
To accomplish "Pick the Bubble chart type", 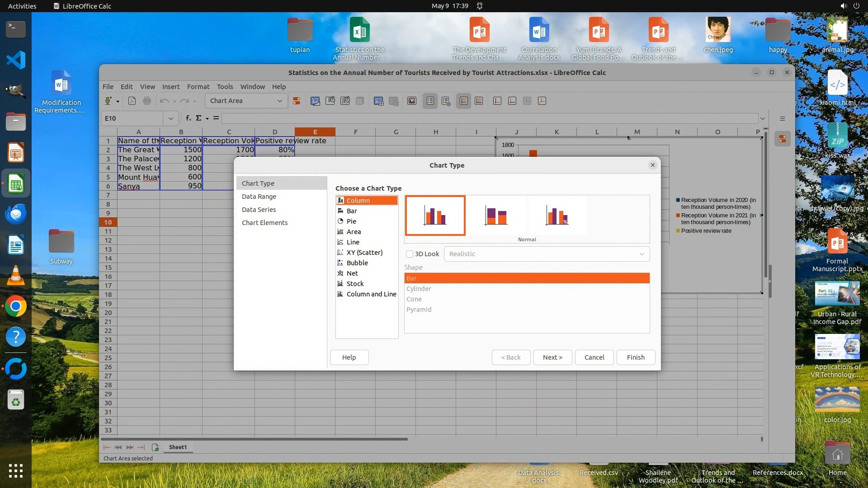I will pyautogui.click(x=357, y=263).
